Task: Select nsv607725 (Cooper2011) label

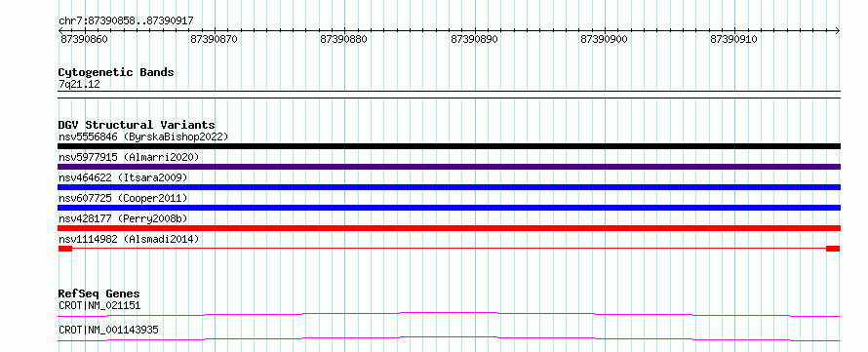Action: pos(123,198)
